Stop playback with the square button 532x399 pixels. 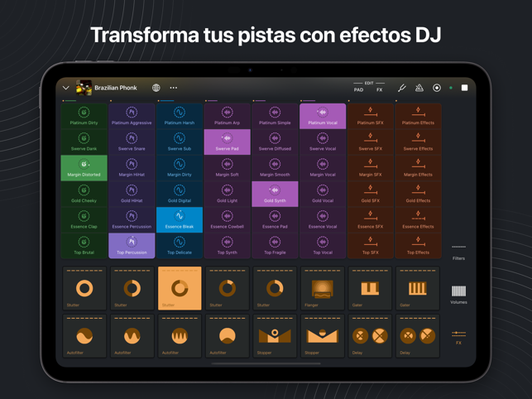(x=464, y=88)
